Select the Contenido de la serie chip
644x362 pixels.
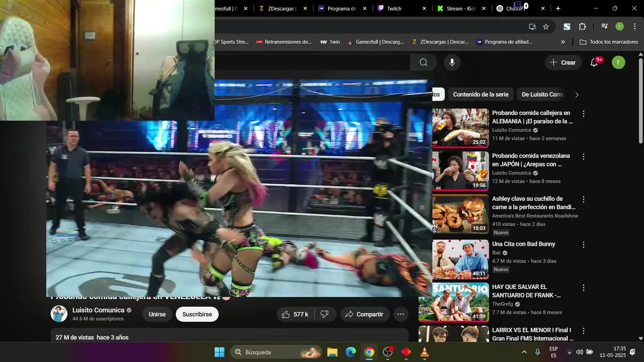480,95
